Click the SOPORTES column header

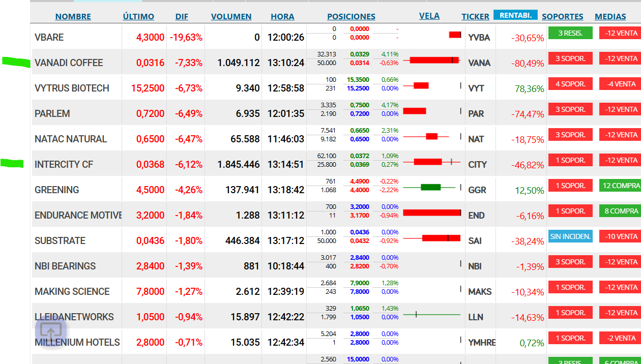563,16
